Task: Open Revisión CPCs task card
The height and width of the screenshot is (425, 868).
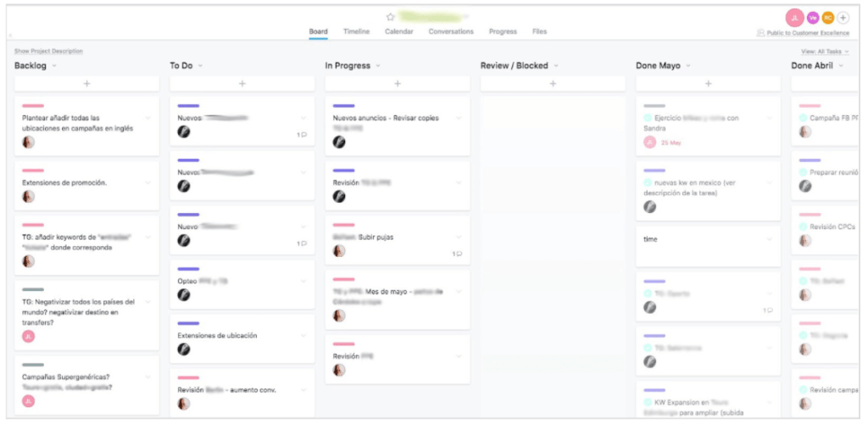Action: (x=824, y=231)
